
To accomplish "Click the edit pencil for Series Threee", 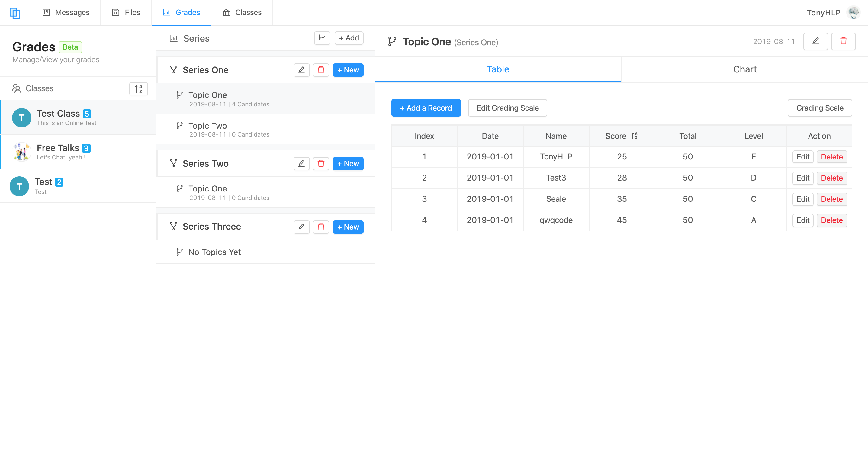I will click(x=301, y=227).
